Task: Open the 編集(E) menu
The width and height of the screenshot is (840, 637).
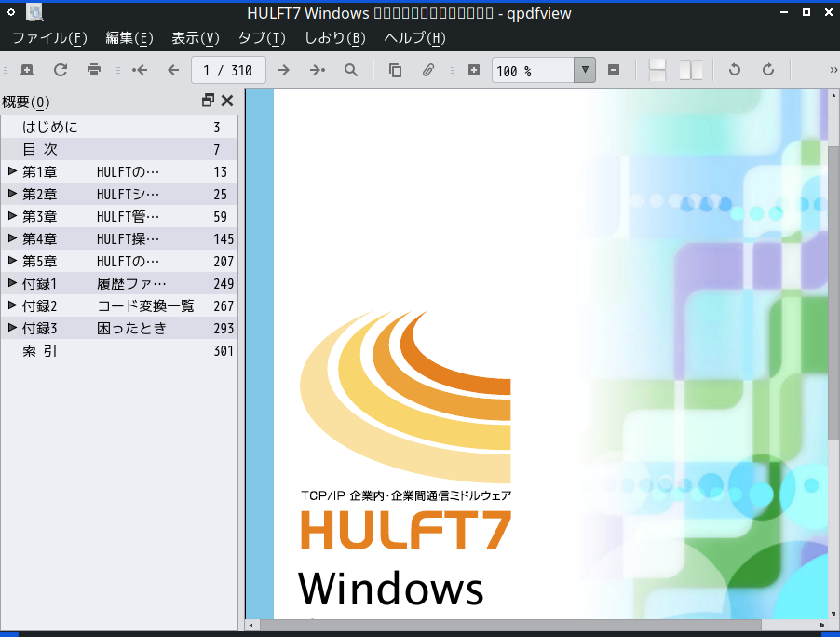Action: pos(129,38)
